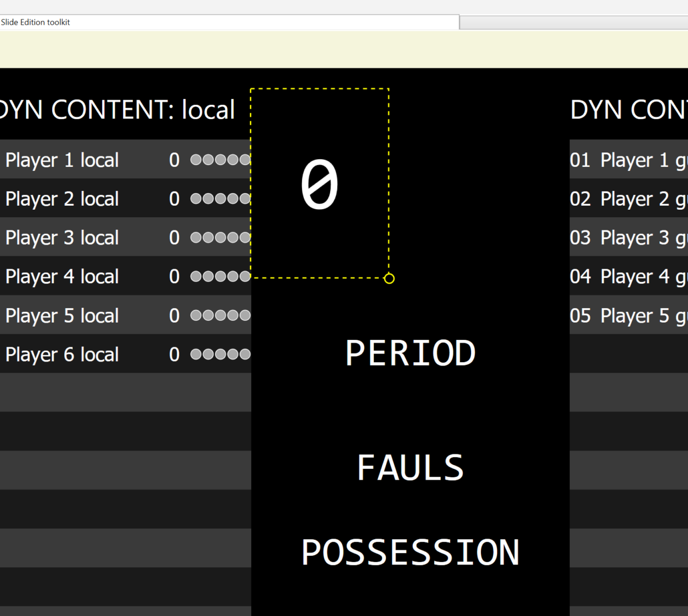Select the Player 5 local name
The height and width of the screenshot is (616, 688).
(x=62, y=316)
